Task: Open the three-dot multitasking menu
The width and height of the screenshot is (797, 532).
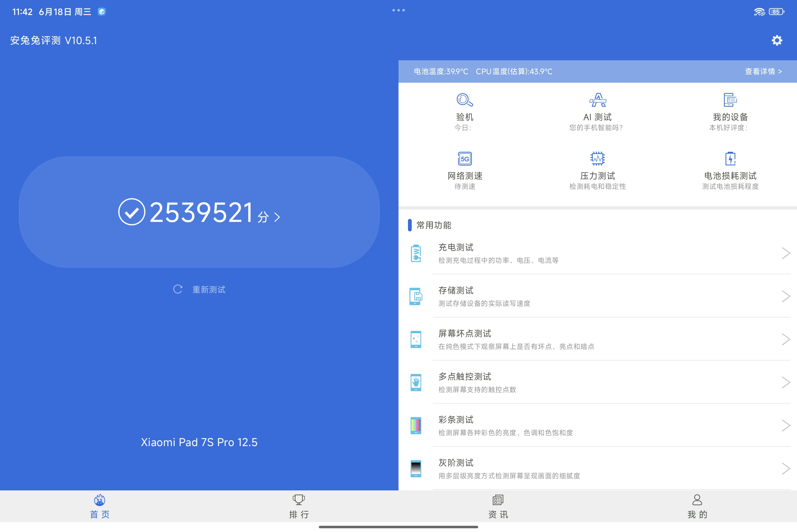Action: click(398, 10)
